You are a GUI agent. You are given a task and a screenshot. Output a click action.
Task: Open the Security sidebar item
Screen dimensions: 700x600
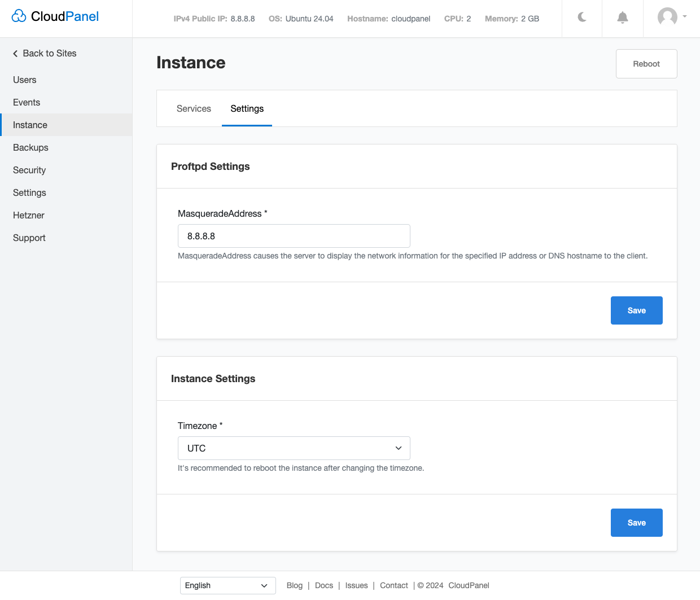point(29,170)
